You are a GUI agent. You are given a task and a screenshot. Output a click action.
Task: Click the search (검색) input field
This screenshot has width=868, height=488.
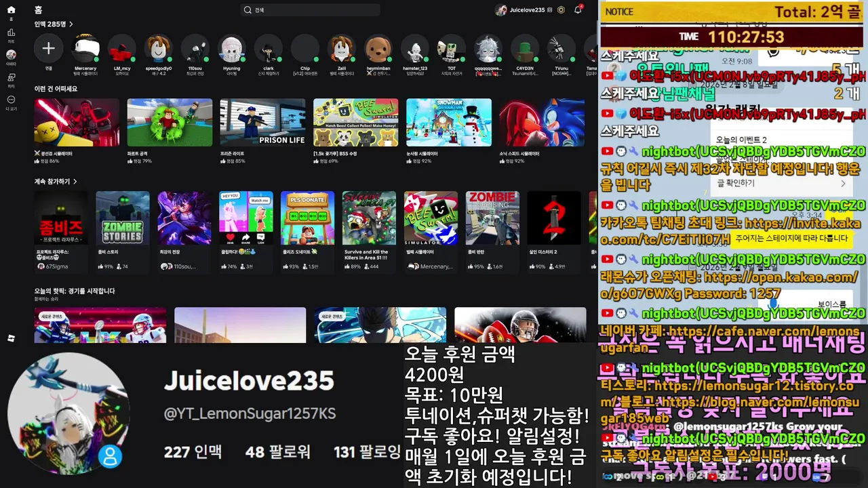point(311,10)
